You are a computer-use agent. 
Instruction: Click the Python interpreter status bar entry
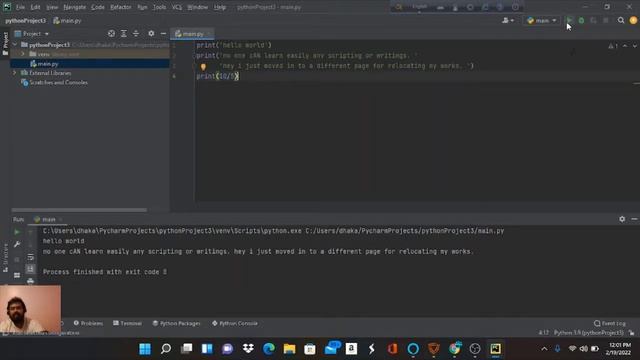[x=588, y=333]
